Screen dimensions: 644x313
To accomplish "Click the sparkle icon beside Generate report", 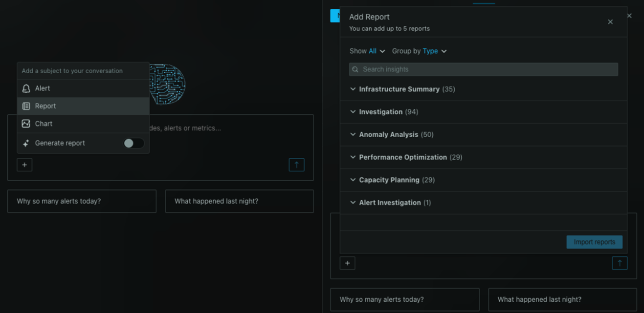I will pyautogui.click(x=26, y=143).
